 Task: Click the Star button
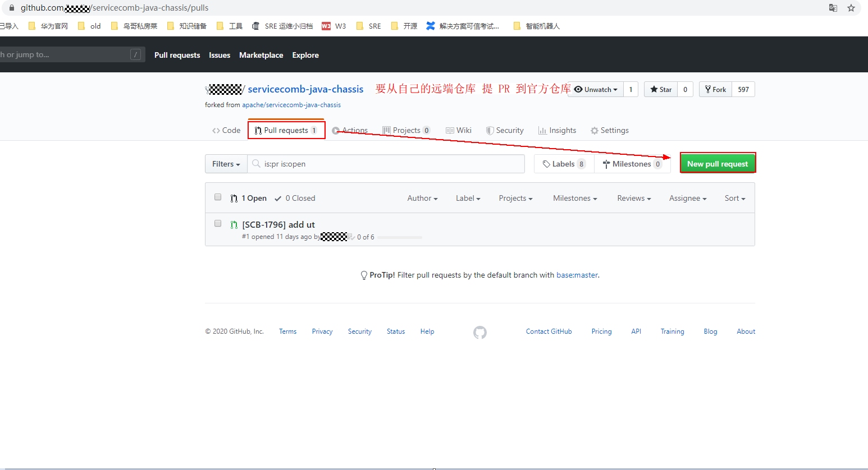click(661, 89)
